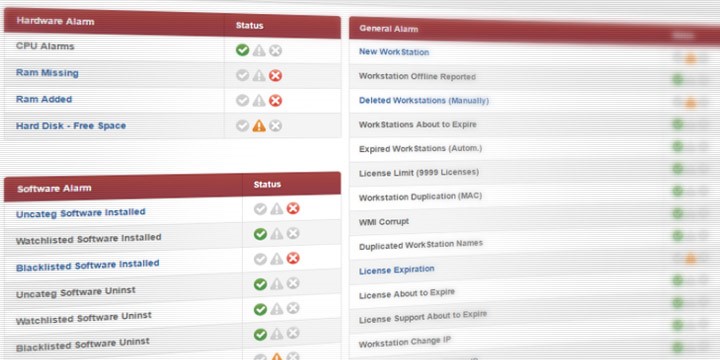720x360 pixels.
Task: Click the WMI Corrupt row label
Action: 384,222
